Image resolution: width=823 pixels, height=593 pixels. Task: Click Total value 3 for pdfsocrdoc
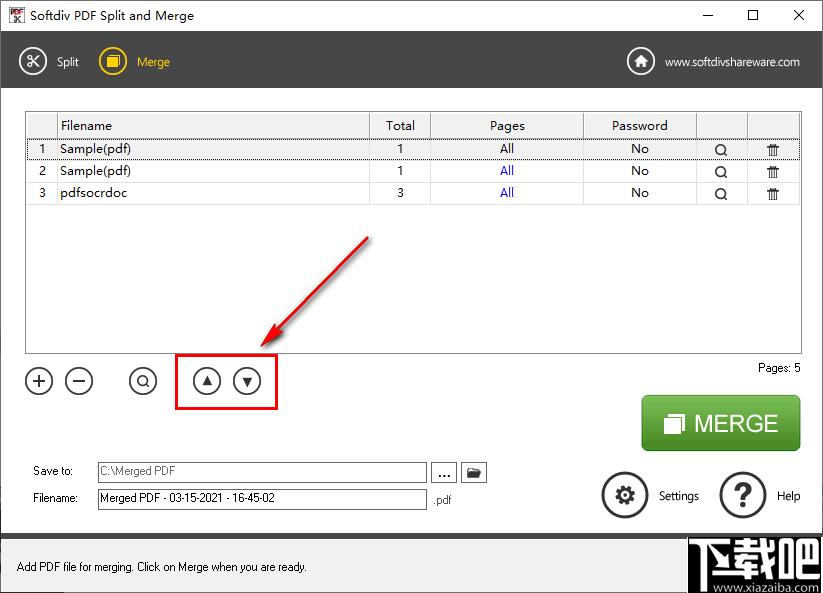(x=400, y=193)
